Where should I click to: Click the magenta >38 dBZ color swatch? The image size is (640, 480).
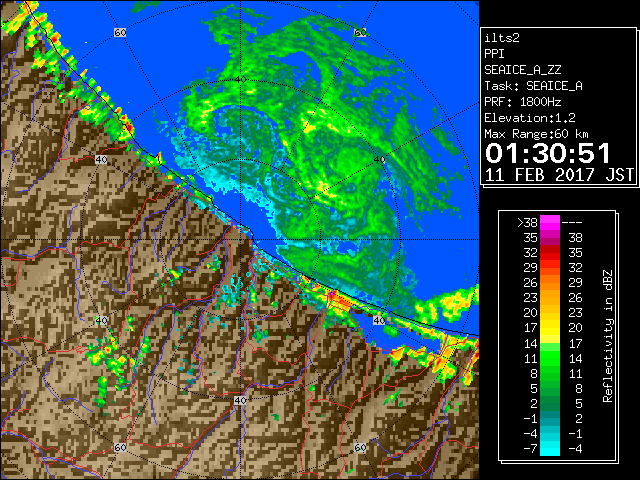[550, 223]
